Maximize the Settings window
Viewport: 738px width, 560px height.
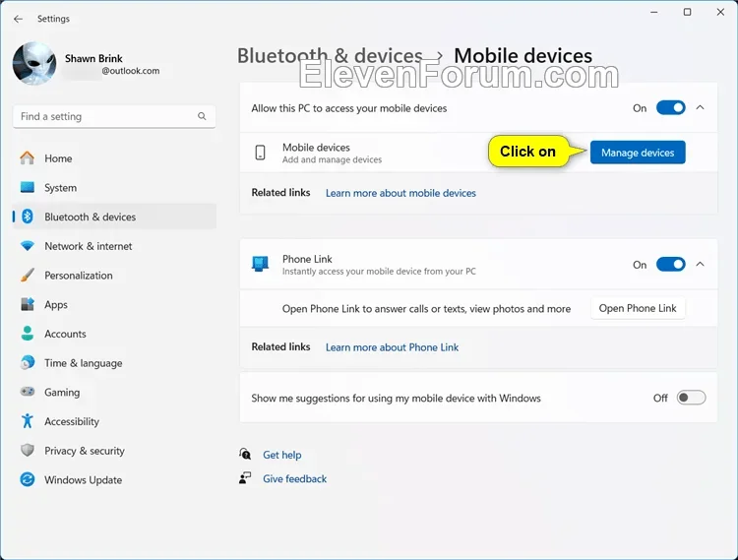687,12
